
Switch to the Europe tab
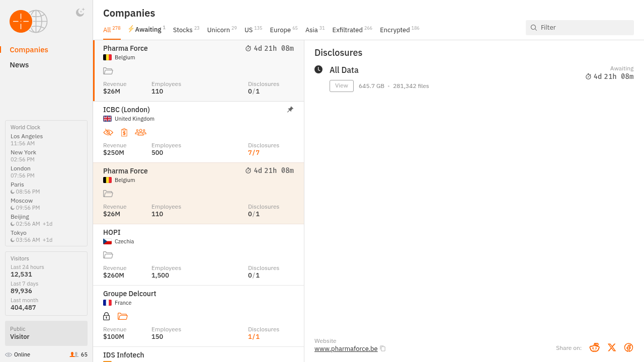tap(284, 30)
